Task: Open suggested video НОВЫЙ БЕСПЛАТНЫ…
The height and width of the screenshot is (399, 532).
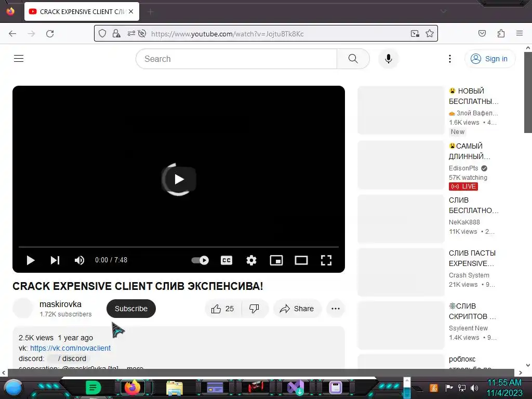Action: (473, 96)
